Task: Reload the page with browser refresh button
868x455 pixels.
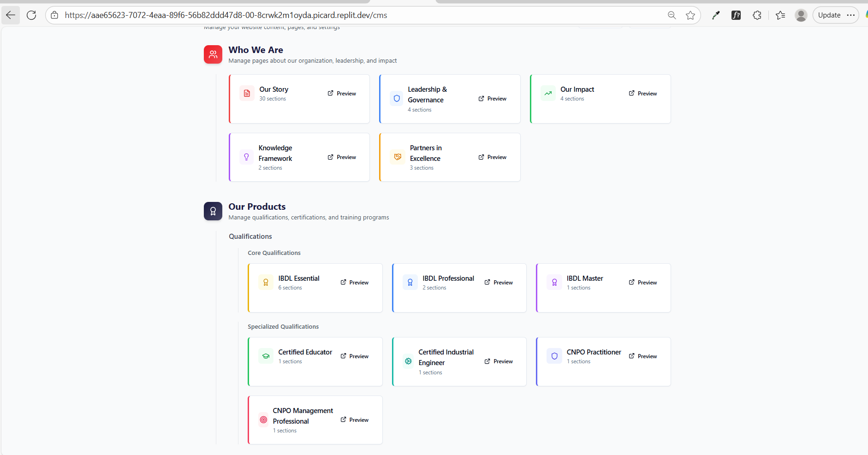Action: (x=31, y=15)
